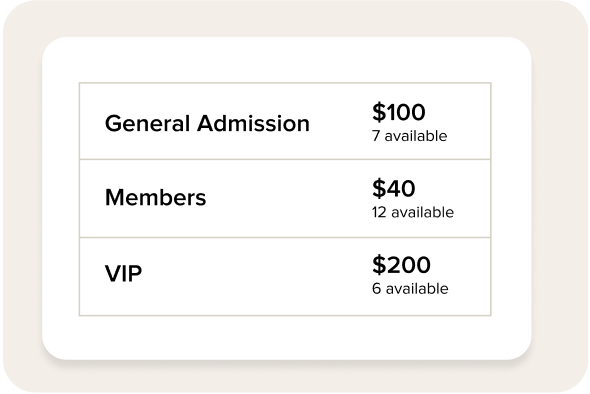This screenshot has height=394, width=590.
Task: Select the Members ticket row
Action: click(x=285, y=198)
